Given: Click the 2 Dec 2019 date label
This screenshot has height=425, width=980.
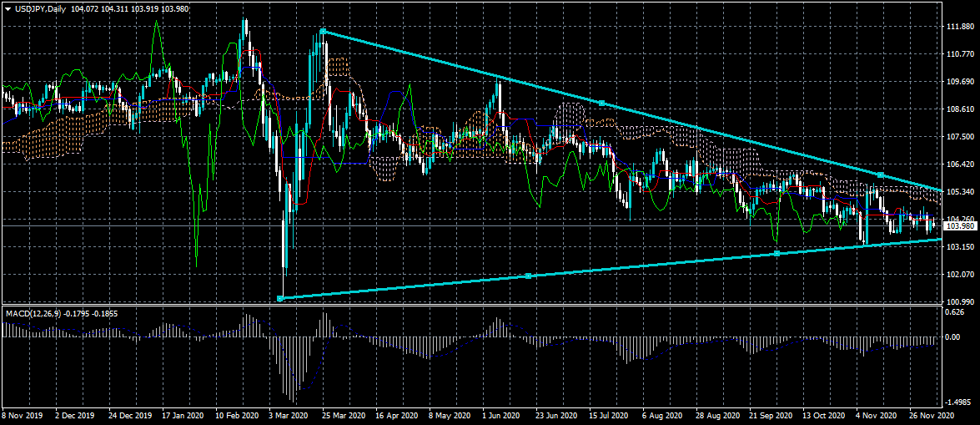Looking at the screenshot, I should [x=75, y=416].
